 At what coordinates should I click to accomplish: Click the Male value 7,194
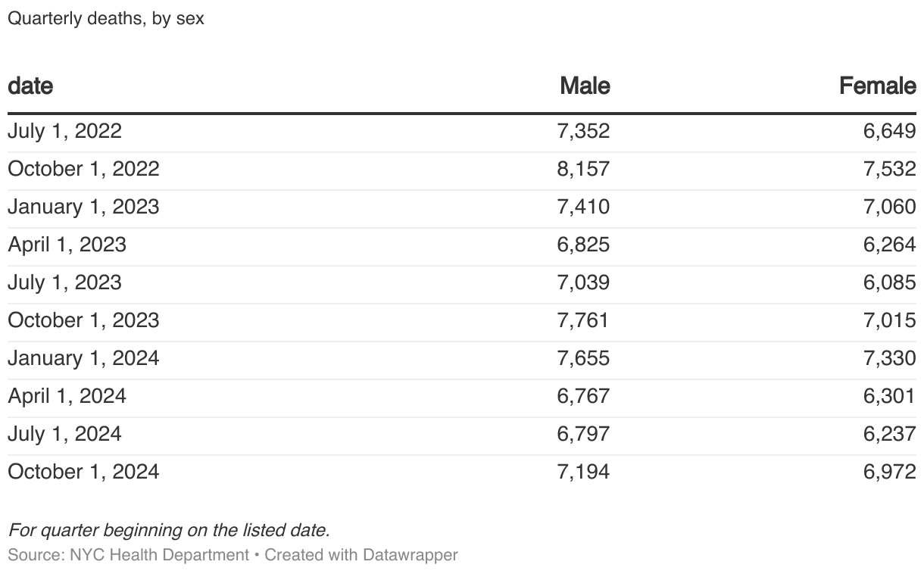click(583, 472)
